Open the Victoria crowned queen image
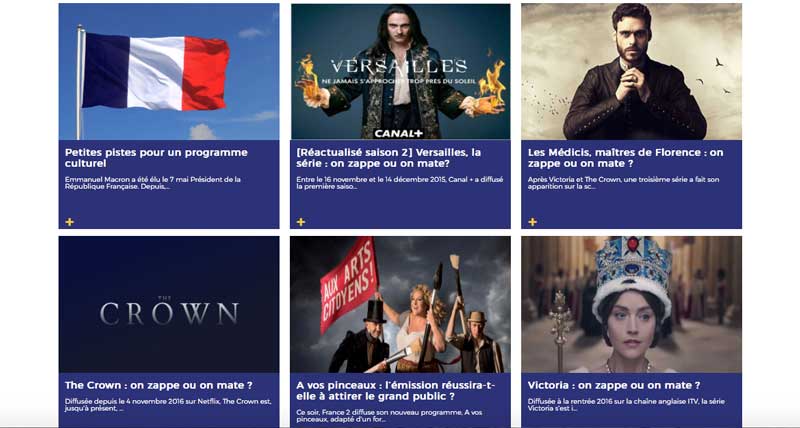The width and height of the screenshot is (800, 428). click(632, 305)
